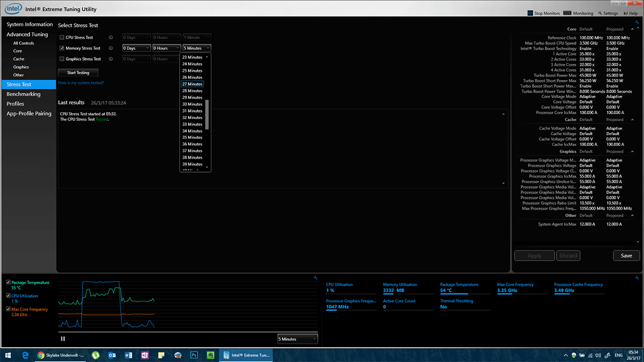This screenshot has width=644, height=362.
Task: Open Windows Start menu
Action: click(x=8, y=355)
